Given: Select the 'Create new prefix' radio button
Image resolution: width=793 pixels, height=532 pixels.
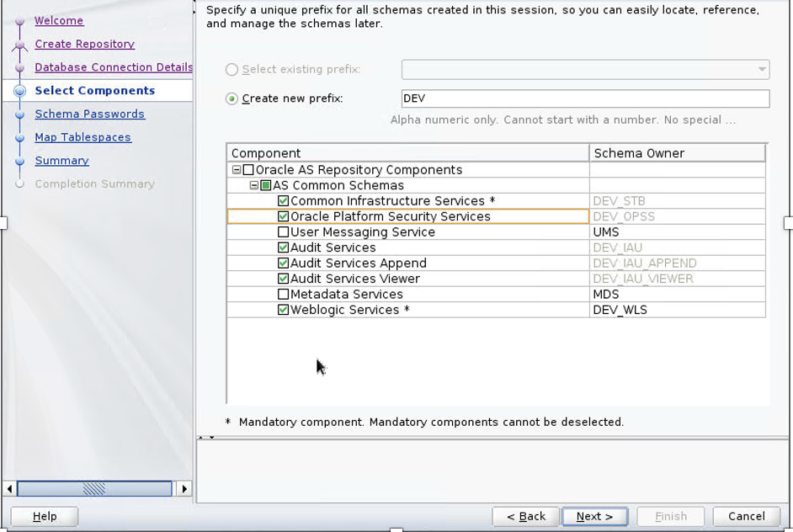Looking at the screenshot, I should (x=232, y=98).
